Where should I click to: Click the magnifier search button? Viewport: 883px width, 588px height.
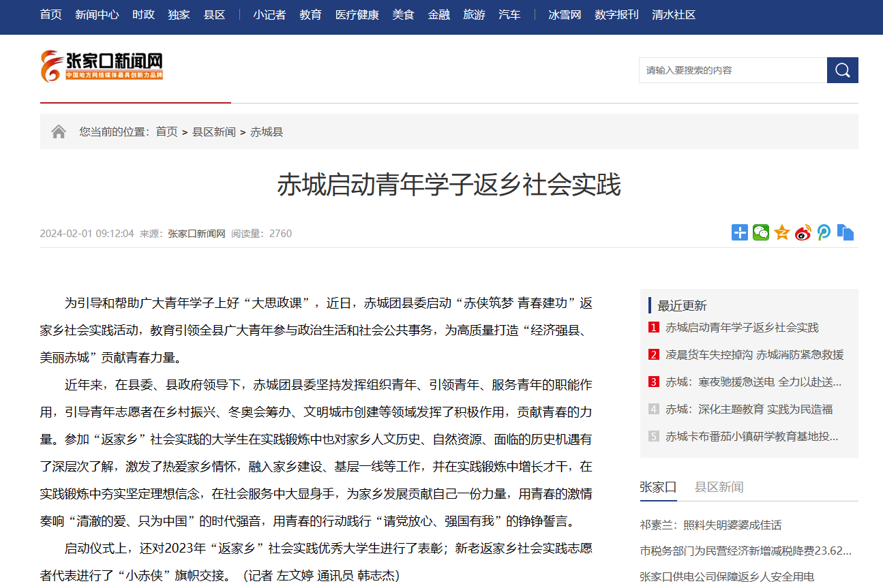click(842, 70)
